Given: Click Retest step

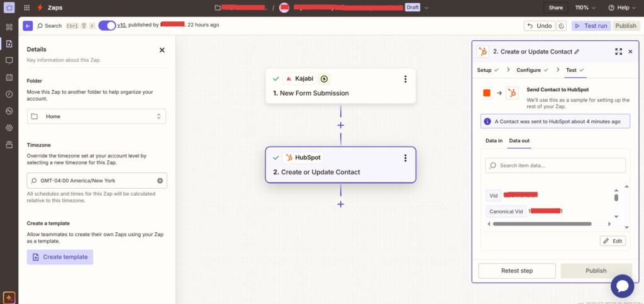Looking at the screenshot, I should coord(517,271).
